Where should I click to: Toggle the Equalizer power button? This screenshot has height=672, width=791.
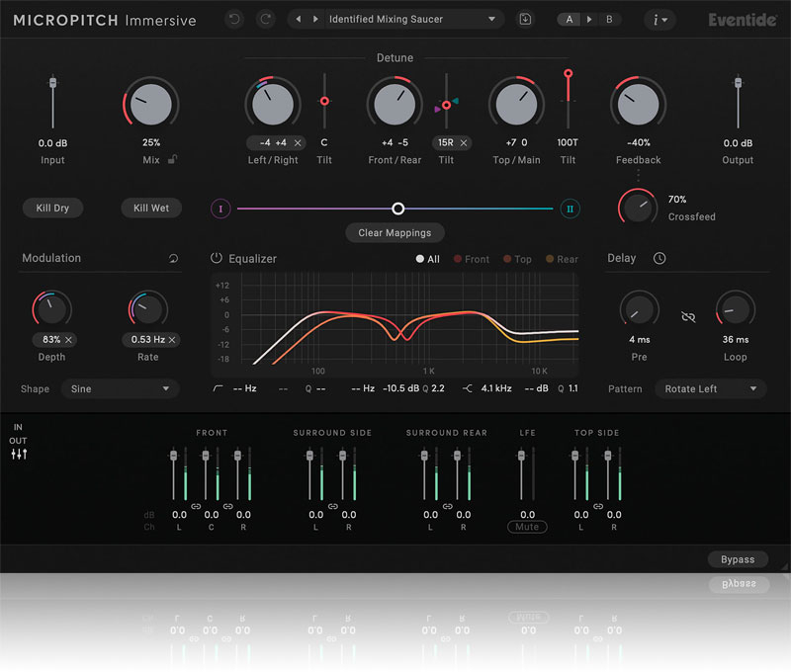coord(217,259)
